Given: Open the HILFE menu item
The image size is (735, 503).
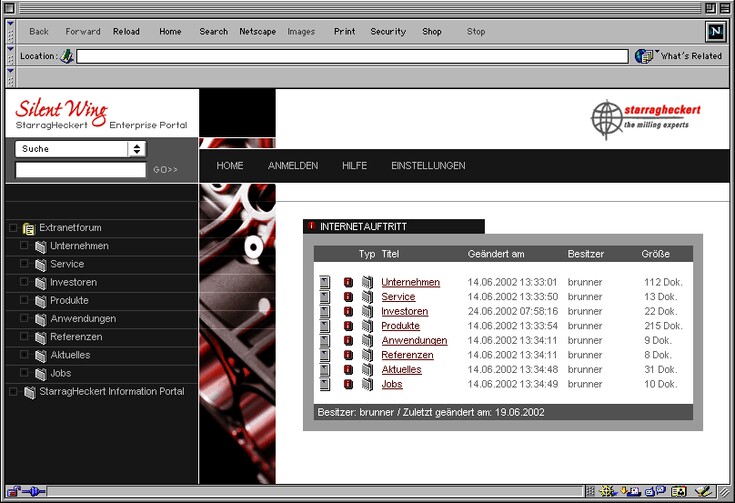Looking at the screenshot, I should (354, 165).
